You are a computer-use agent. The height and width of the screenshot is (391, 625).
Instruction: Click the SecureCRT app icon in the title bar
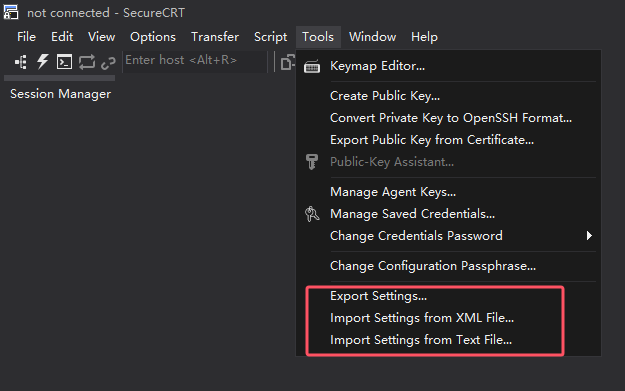pyautogui.click(x=11, y=12)
